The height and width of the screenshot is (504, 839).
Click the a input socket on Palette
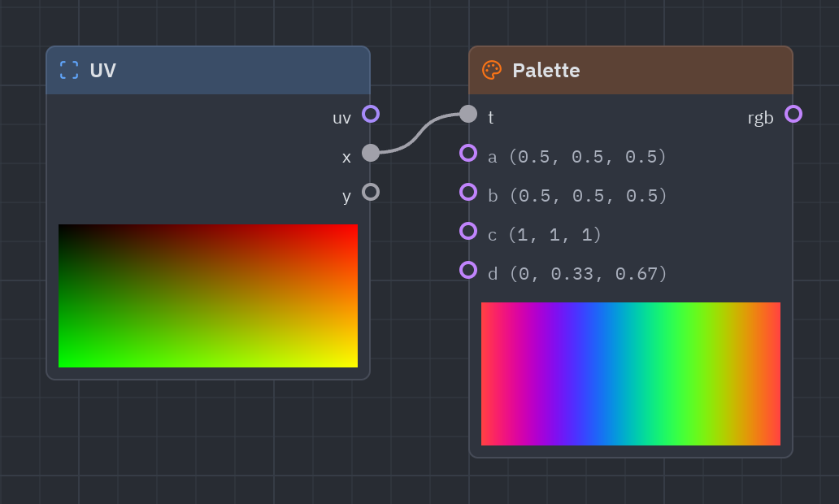468,153
